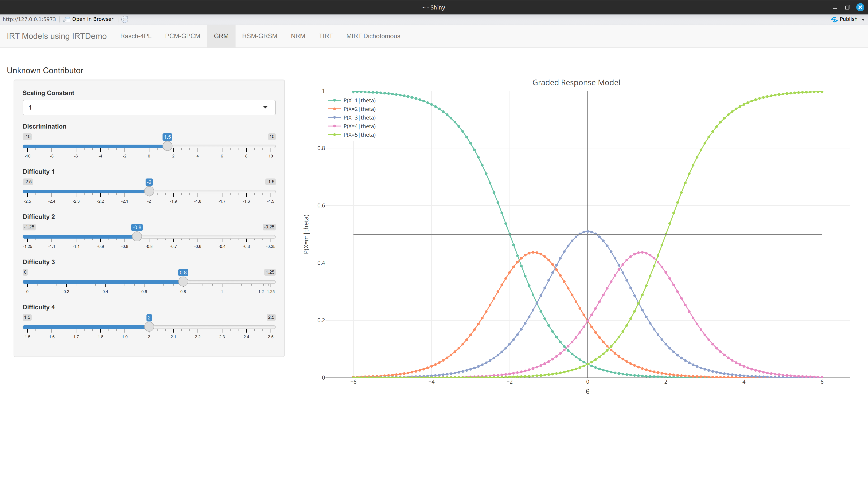Click the Difficulty 3 slider handle
This screenshot has height=488, width=868.
183,282
